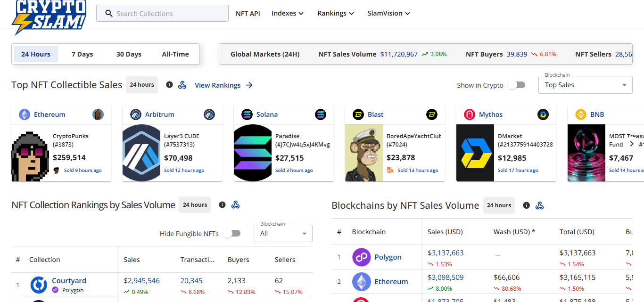Image resolution: width=644 pixels, height=302 pixels.
Task: Click the Courtyard collection logo
Action: (39, 285)
